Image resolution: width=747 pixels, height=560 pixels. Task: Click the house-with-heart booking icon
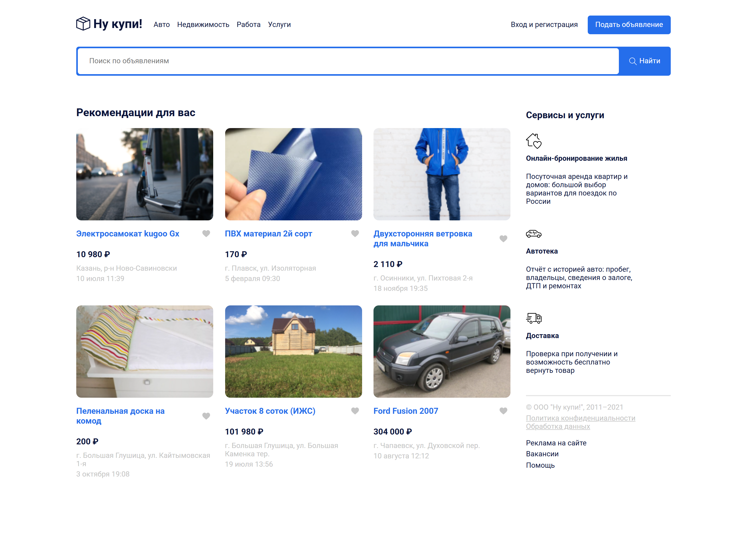534,141
